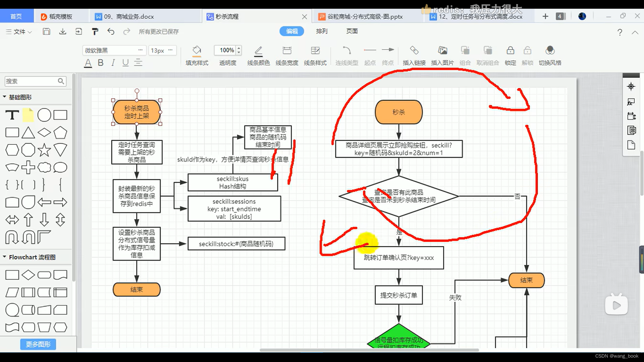Open line color (线条颜色) picker
644x362 pixels.
258,56
